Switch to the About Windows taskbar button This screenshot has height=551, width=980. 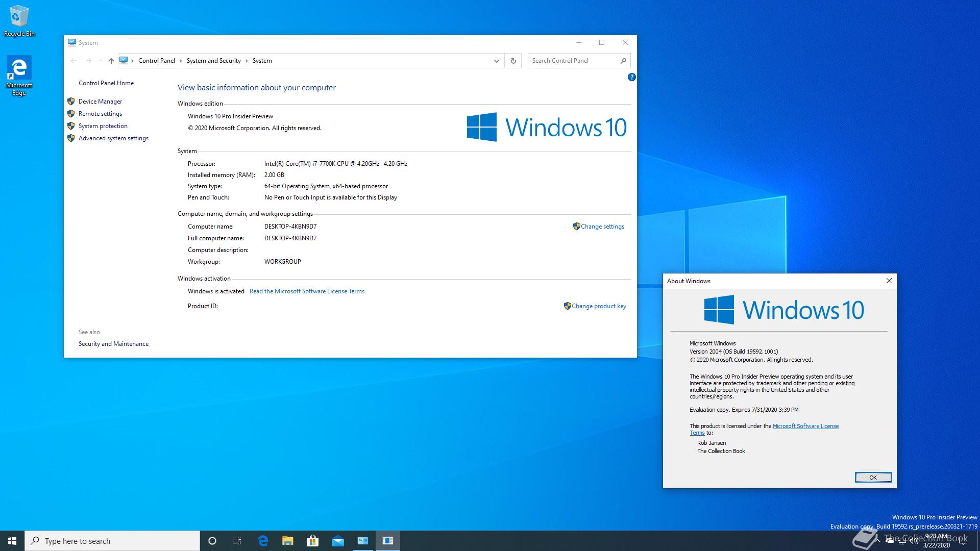point(388,541)
